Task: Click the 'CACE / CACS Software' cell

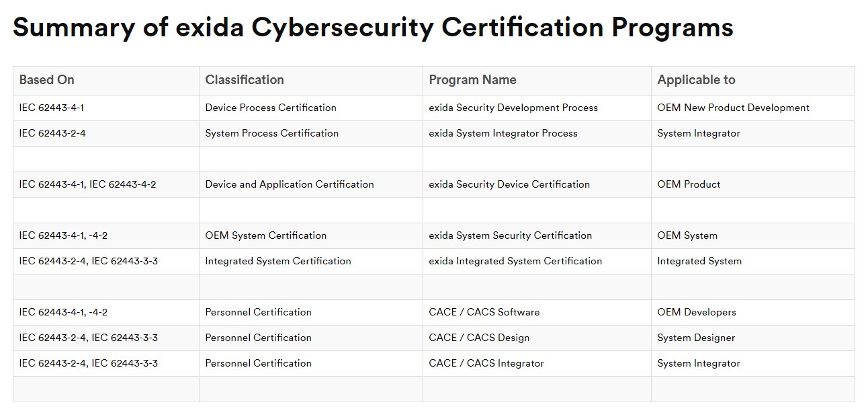Action: coord(537,312)
